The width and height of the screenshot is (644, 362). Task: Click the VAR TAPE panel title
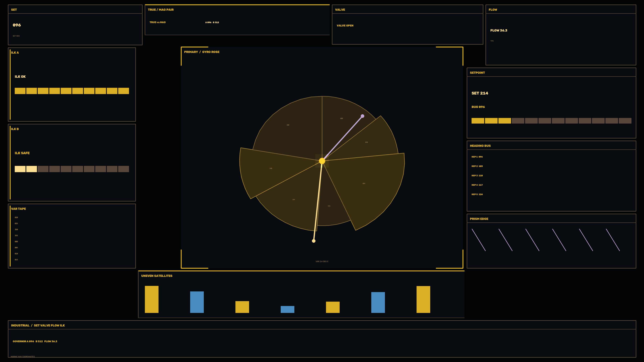pos(18,209)
